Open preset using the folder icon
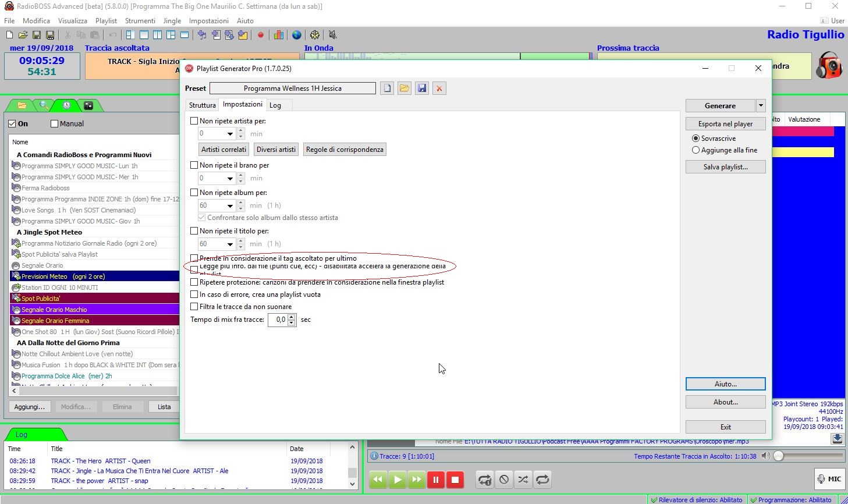Image resolution: width=848 pixels, height=504 pixels. pyautogui.click(x=405, y=88)
